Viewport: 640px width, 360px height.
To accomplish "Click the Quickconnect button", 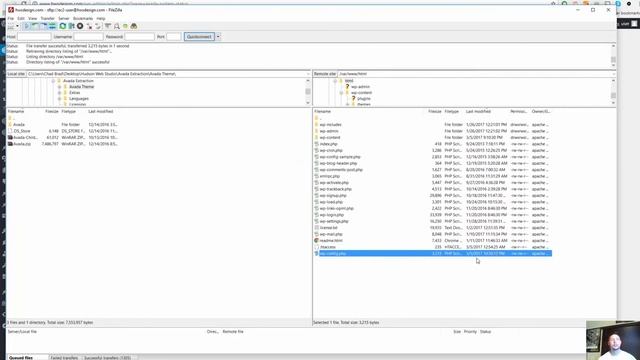I will [199, 37].
